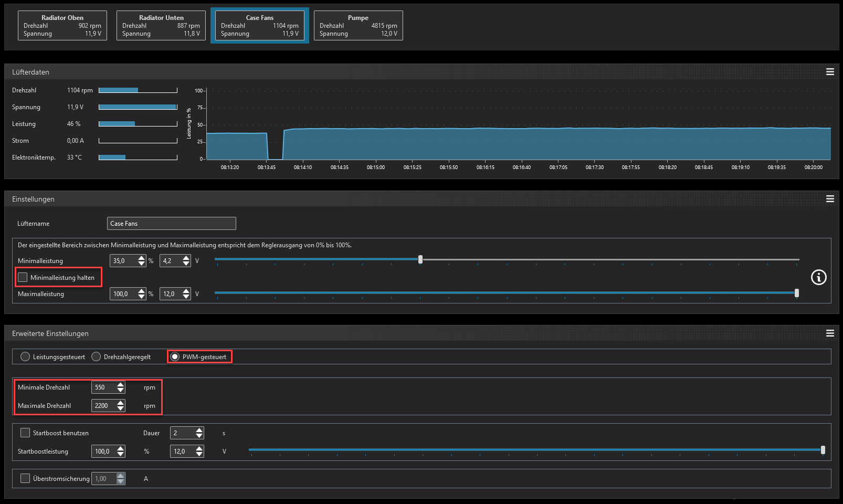Viewport: 843px width, 504px height.
Task: Increase Minimalleistung percent with up arrow
Action: [x=142, y=258]
